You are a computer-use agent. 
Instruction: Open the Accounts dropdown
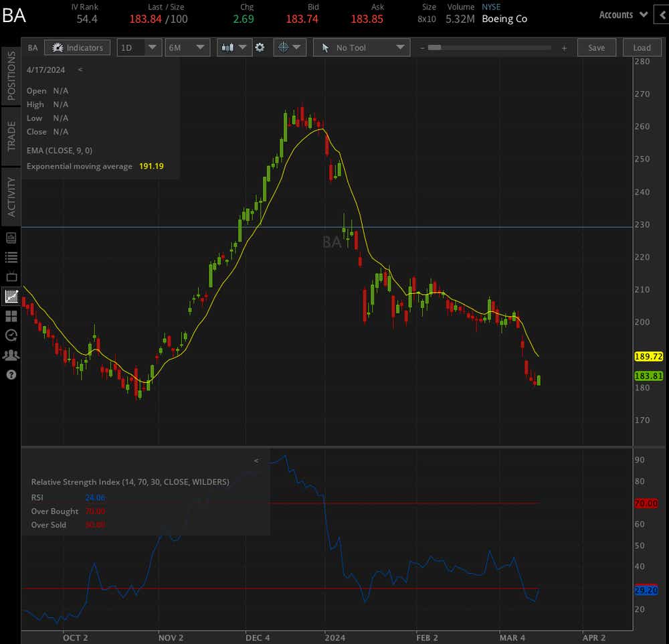coord(623,15)
